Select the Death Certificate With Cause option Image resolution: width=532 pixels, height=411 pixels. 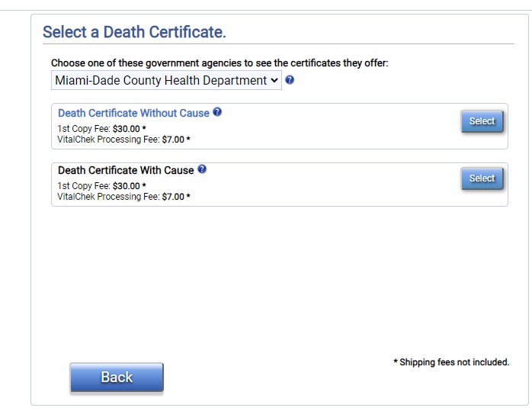tap(482, 178)
